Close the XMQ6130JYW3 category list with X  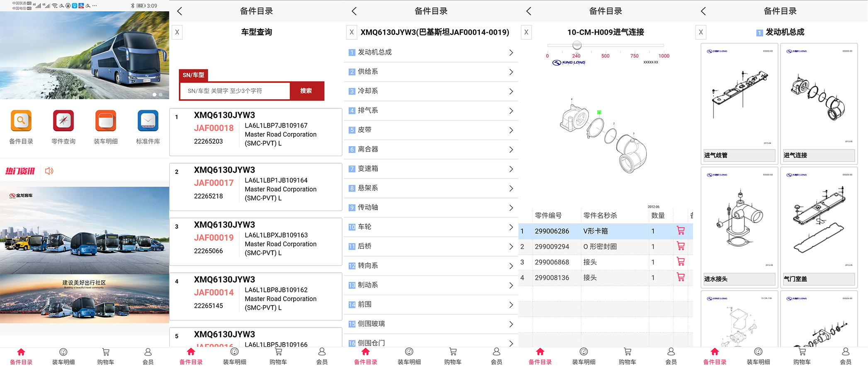click(x=352, y=32)
